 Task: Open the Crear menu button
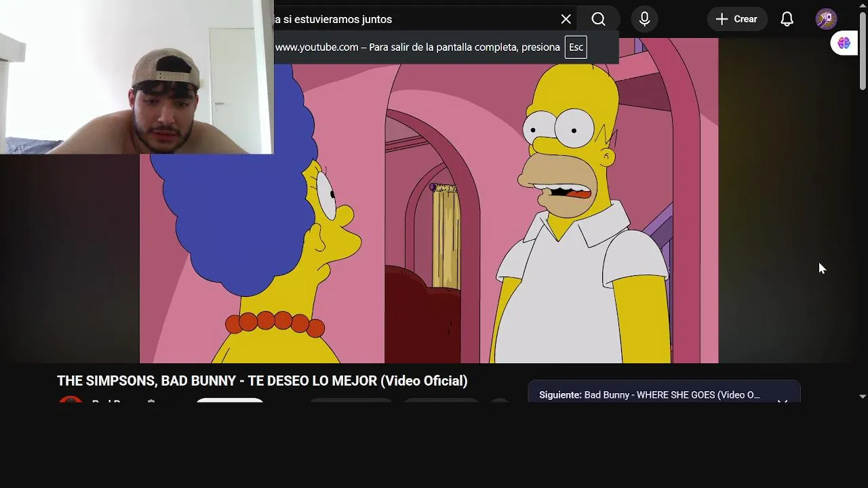click(737, 19)
